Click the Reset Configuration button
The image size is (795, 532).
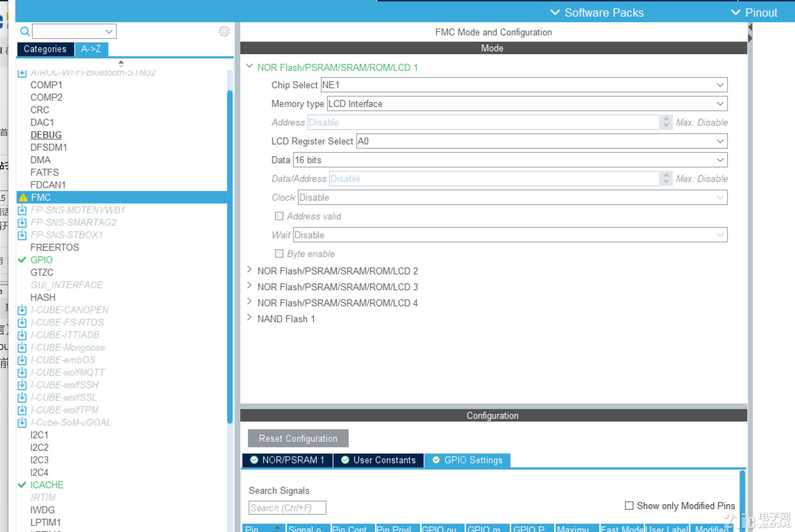click(x=298, y=438)
